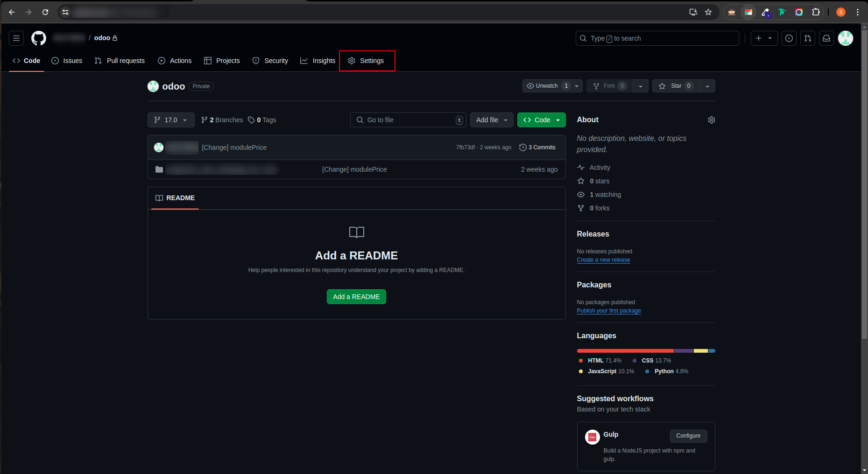868x474 pixels.
Task: Open the 0 Tags link
Action: (262, 120)
